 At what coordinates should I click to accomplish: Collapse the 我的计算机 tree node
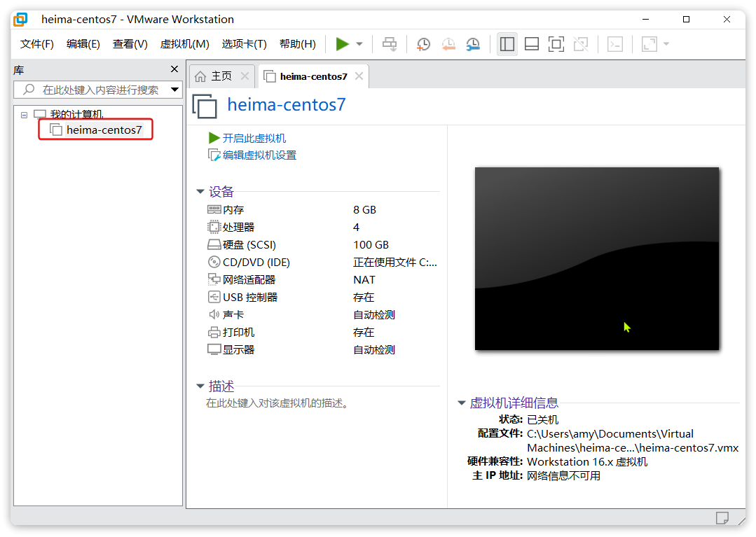25,115
